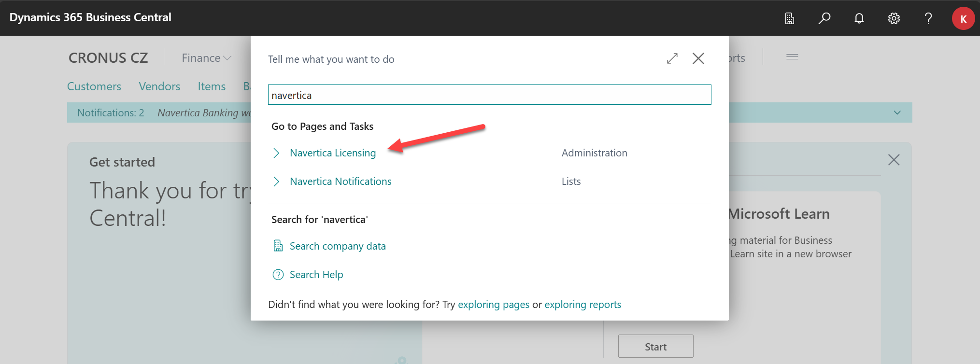Open the notifications bell icon

pos(859,18)
